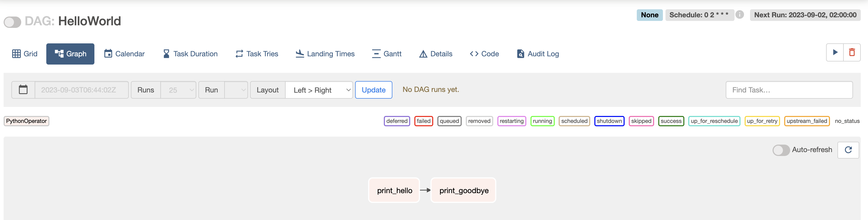The height and width of the screenshot is (220, 868).
Task: Open the Gantt chart tab
Action: [x=386, y=54]
